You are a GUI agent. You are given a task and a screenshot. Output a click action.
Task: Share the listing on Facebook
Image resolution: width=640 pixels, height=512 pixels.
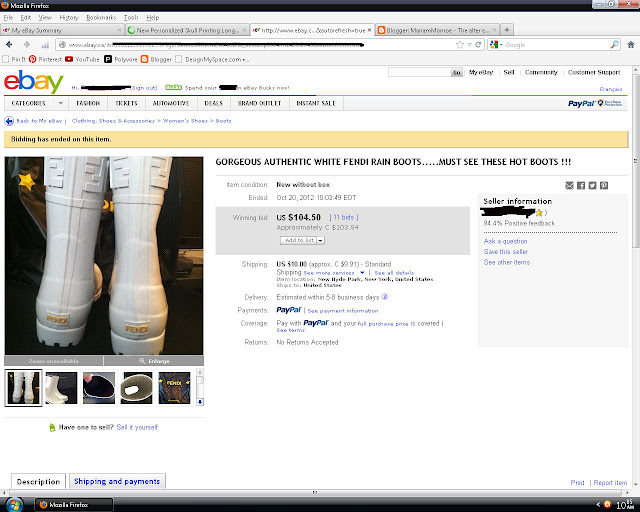point(581,186)
